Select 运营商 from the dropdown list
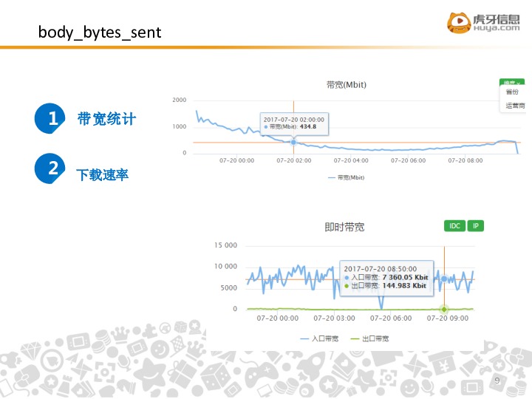 click(514, 106)
